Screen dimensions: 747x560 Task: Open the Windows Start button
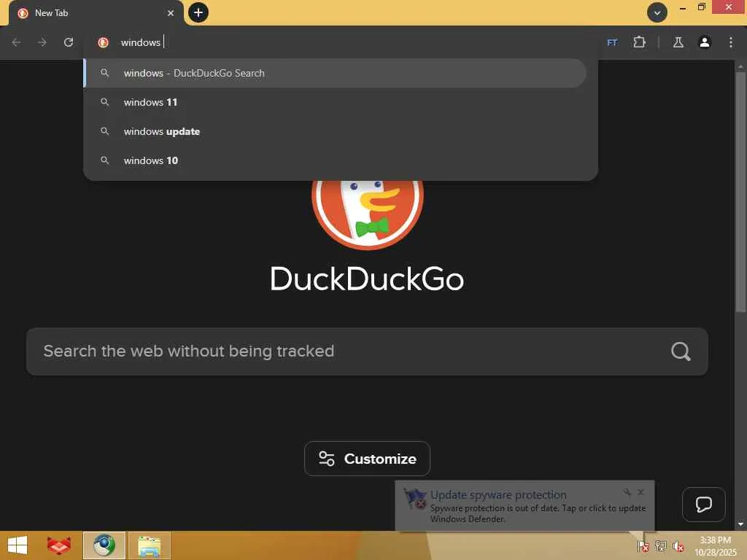click(18, 545)
